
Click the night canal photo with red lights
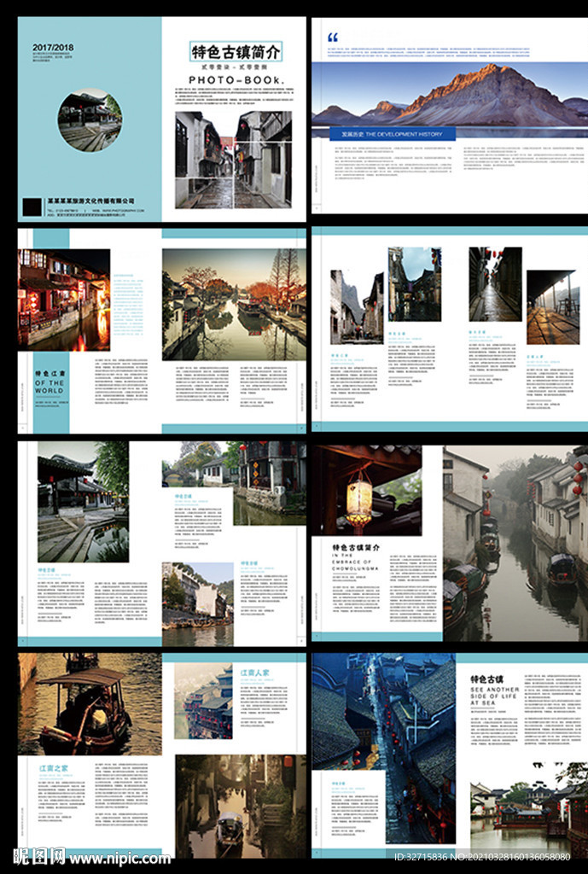tap(64, 300)
